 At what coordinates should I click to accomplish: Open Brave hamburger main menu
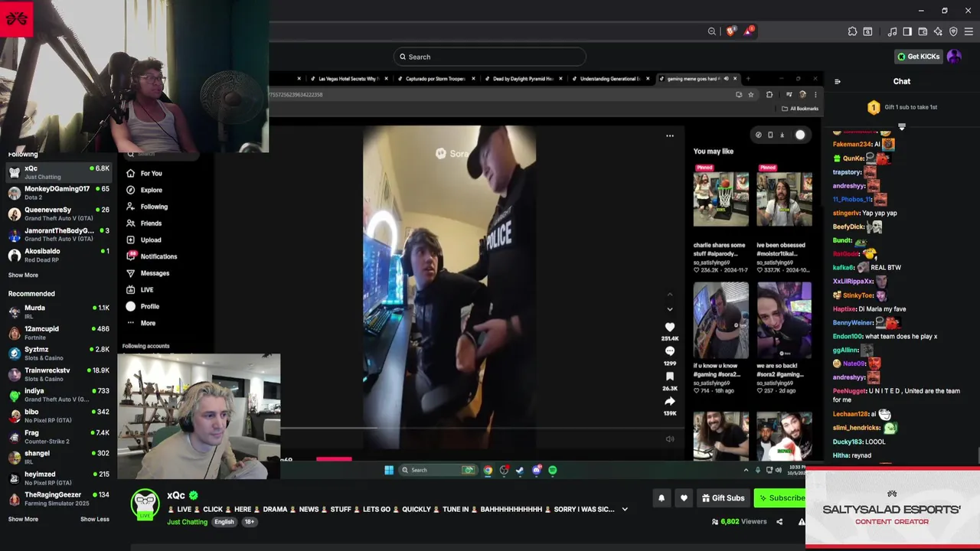pyautogui.click(x=969, y=31)
